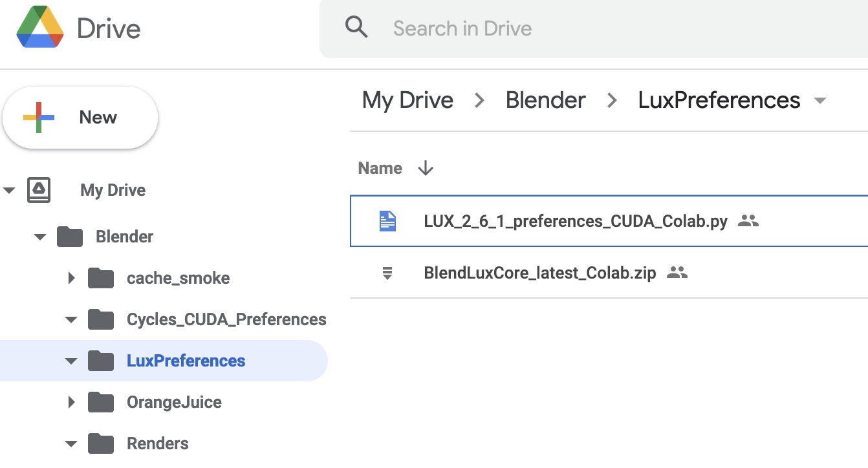
Task: Click the Google Drive logo
Action: click(40, 28)
